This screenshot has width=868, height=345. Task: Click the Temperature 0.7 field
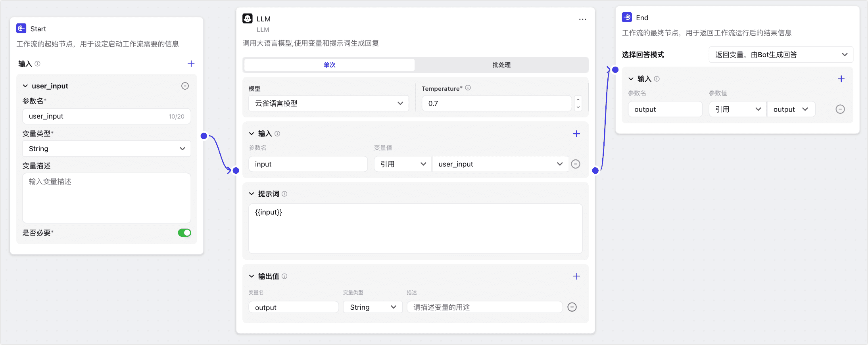click(x=497, y=103)
